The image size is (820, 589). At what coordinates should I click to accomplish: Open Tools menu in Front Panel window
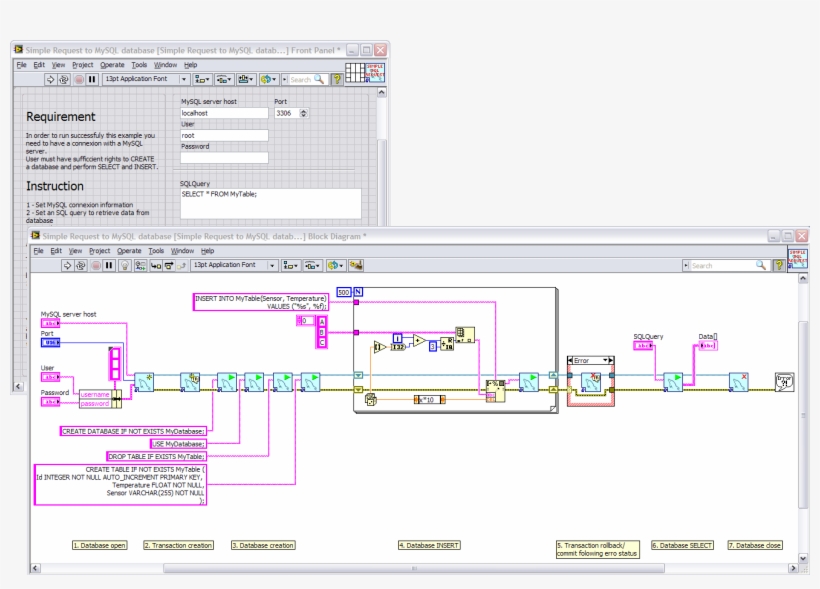pos(139,65)
